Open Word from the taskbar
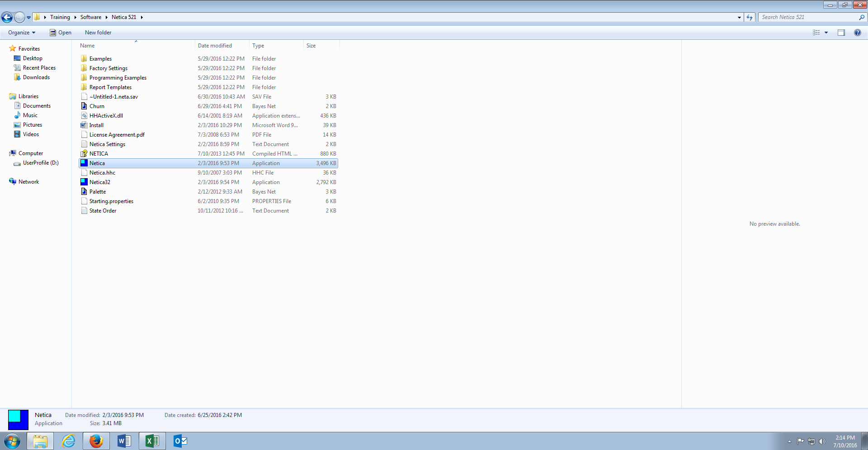Image resolution: width=868 pixels, height=450 pixels. 124,441
